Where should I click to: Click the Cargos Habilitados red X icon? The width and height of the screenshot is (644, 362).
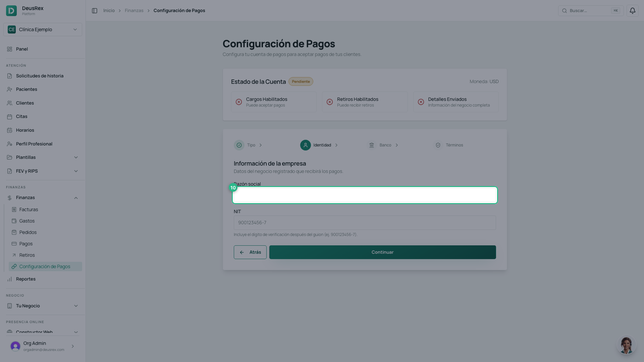239,102
